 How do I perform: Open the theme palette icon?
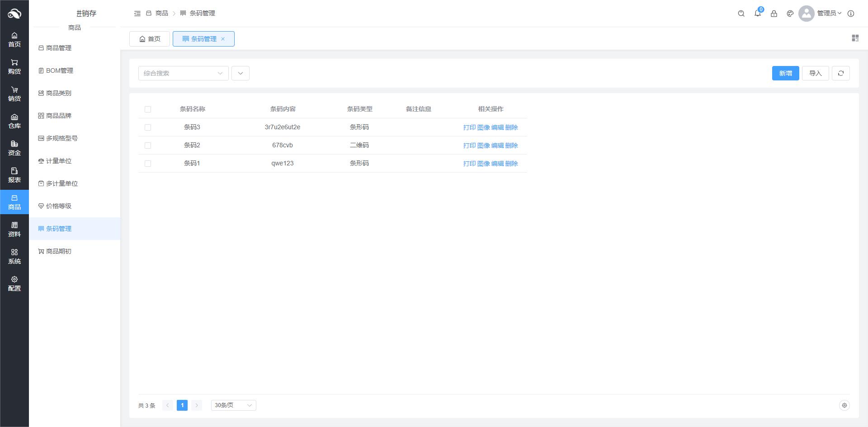[x=790, y=14]
